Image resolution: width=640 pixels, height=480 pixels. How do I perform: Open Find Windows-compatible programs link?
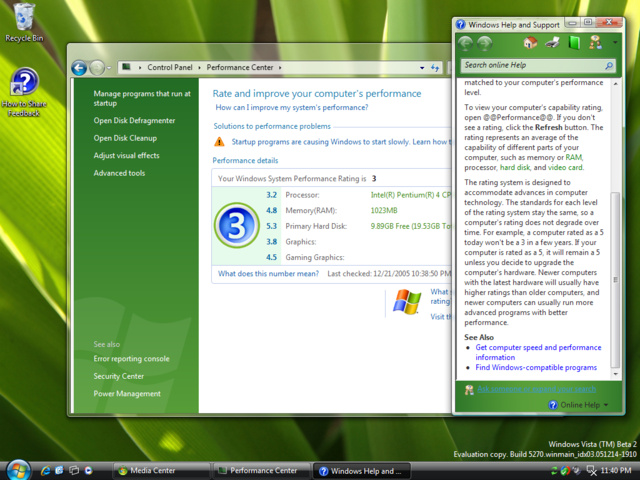point(536,367)
